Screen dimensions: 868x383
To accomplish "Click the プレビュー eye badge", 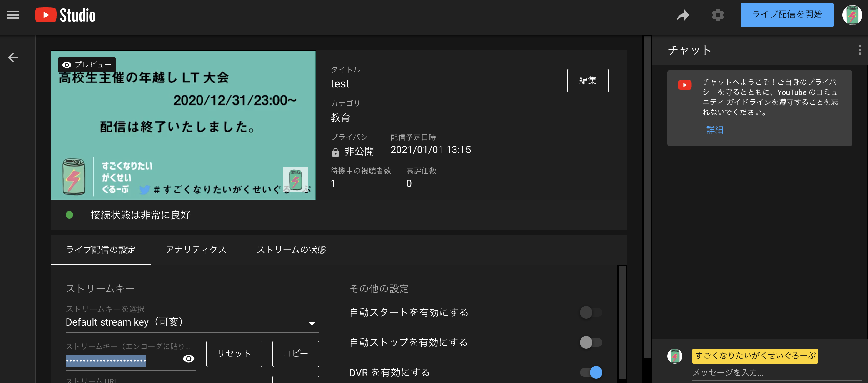I will click(87, 65).
